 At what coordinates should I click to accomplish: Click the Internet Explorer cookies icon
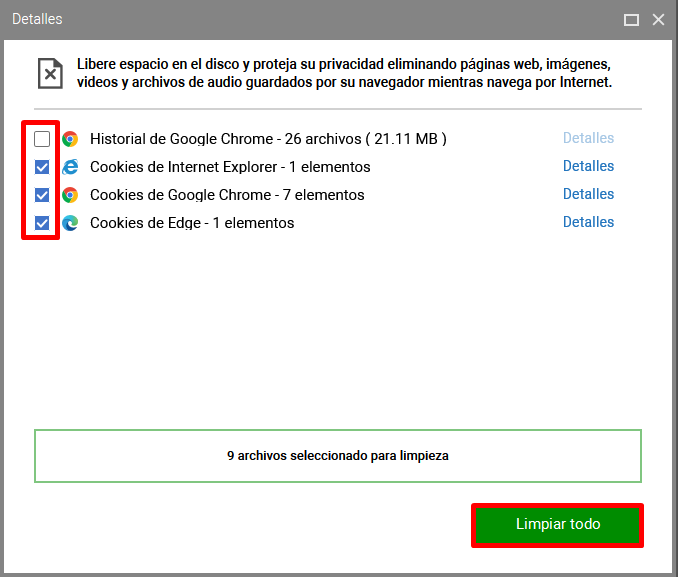70,167
